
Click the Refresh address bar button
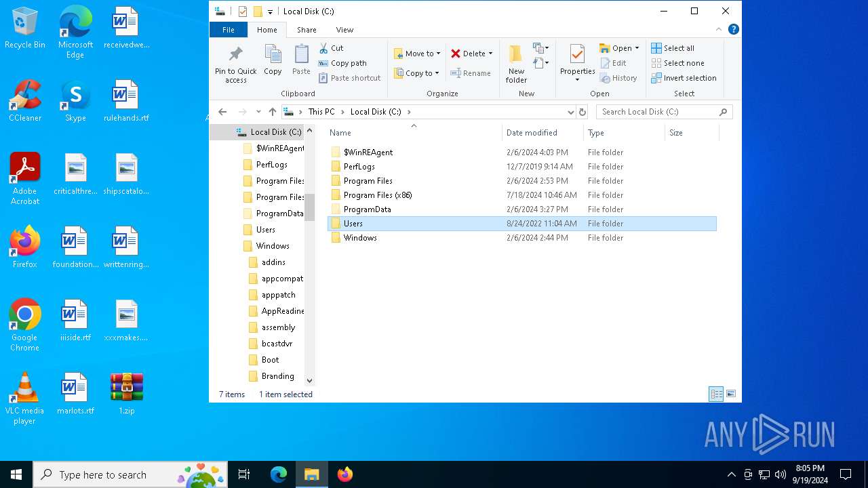tap(582, 112)
